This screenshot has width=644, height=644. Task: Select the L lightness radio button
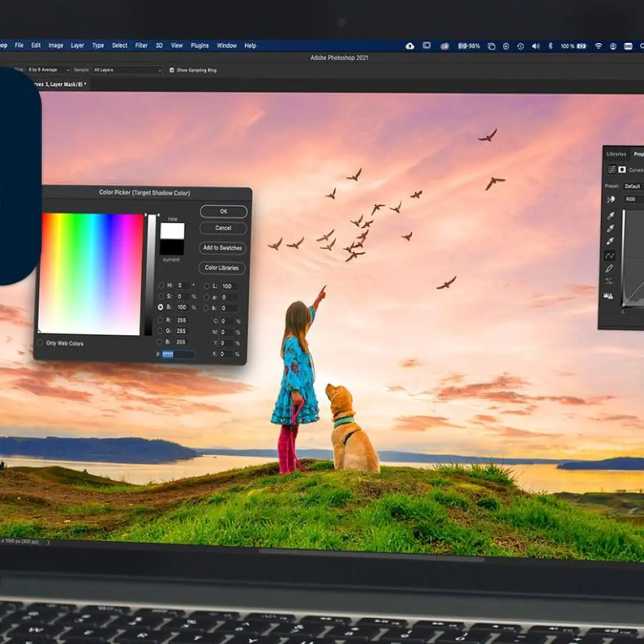click(x=207, y=286)
